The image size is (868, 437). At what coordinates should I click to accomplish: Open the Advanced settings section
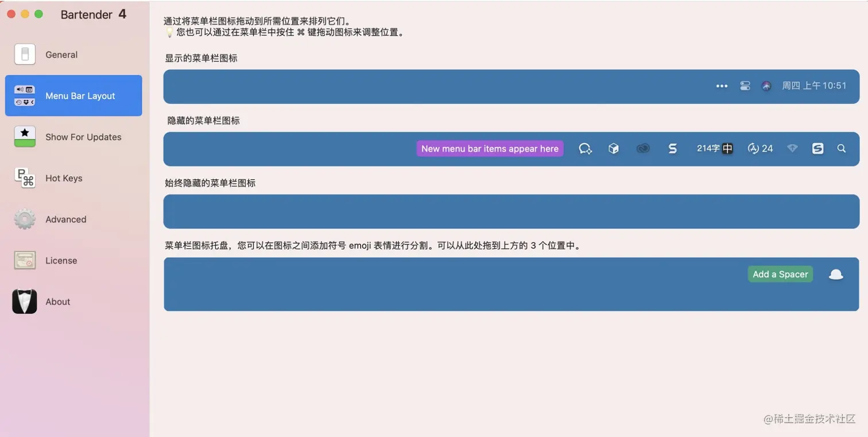pyautogui.click(x=65, y=219)
